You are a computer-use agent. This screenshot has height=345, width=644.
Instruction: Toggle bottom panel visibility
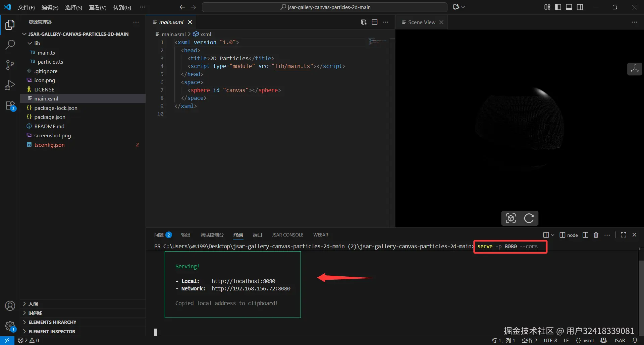569,7
